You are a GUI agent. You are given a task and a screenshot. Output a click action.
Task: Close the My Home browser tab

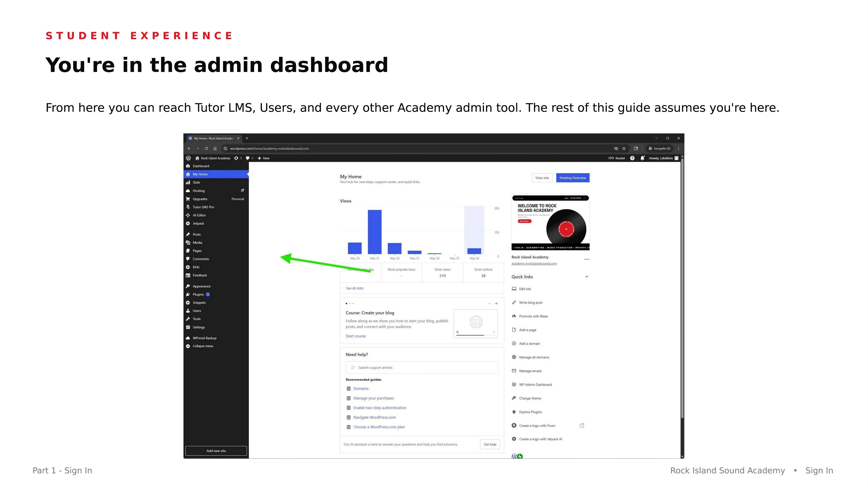tap(238, 138)
